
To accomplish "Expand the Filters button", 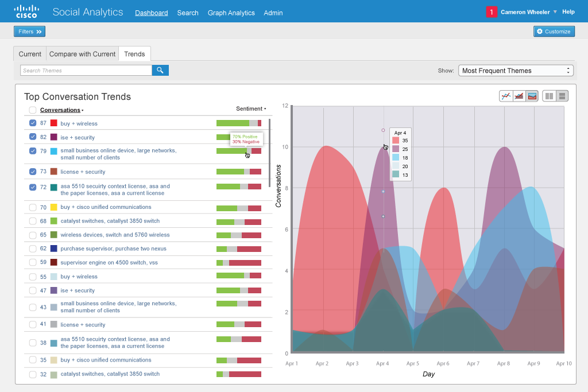I will (29, 32).
